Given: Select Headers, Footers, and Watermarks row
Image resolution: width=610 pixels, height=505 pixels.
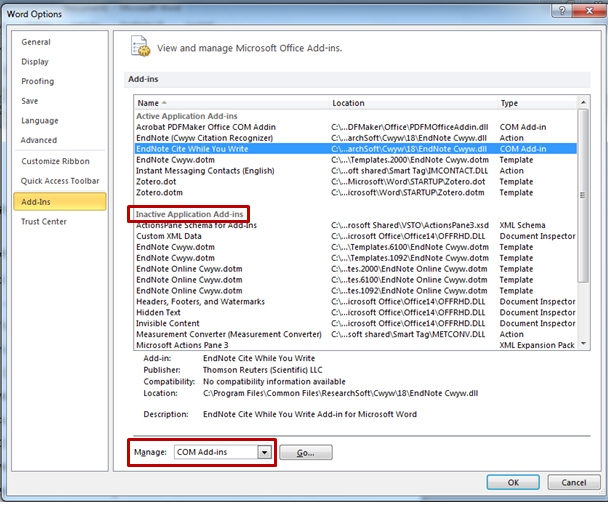Looking at the screenshot, I should point(356,302).
